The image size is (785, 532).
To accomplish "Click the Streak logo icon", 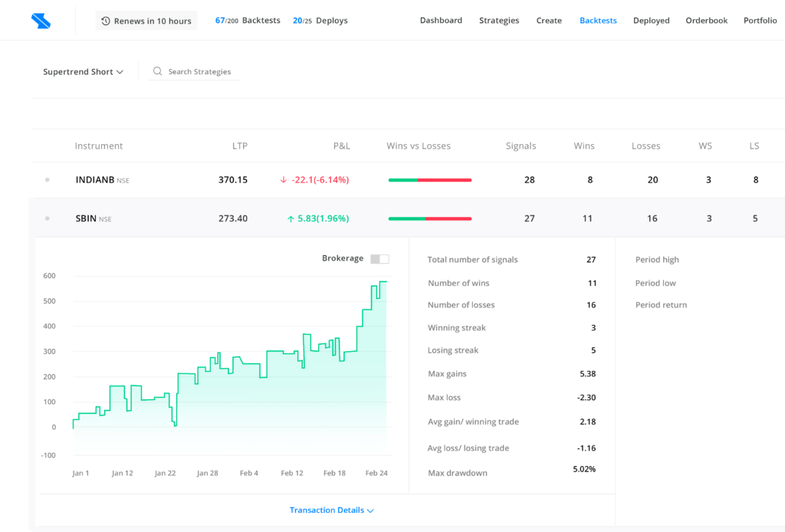I will point(41,21).
